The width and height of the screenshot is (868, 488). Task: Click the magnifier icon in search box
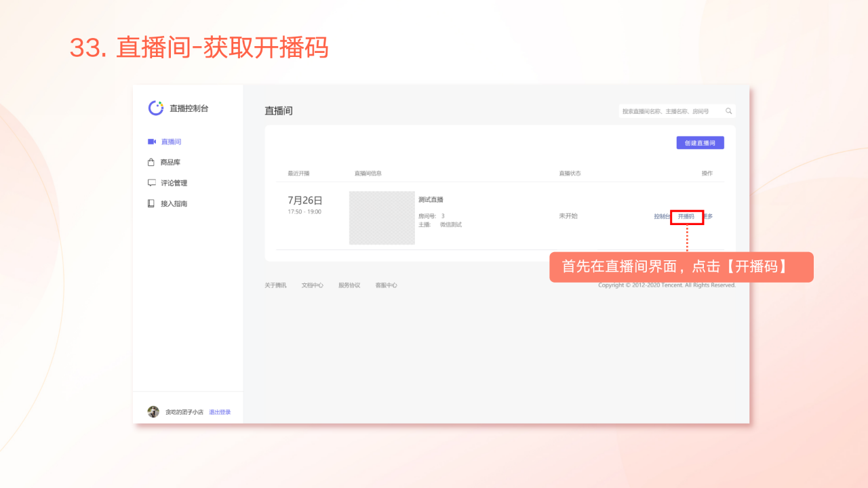tap(729, 111)
